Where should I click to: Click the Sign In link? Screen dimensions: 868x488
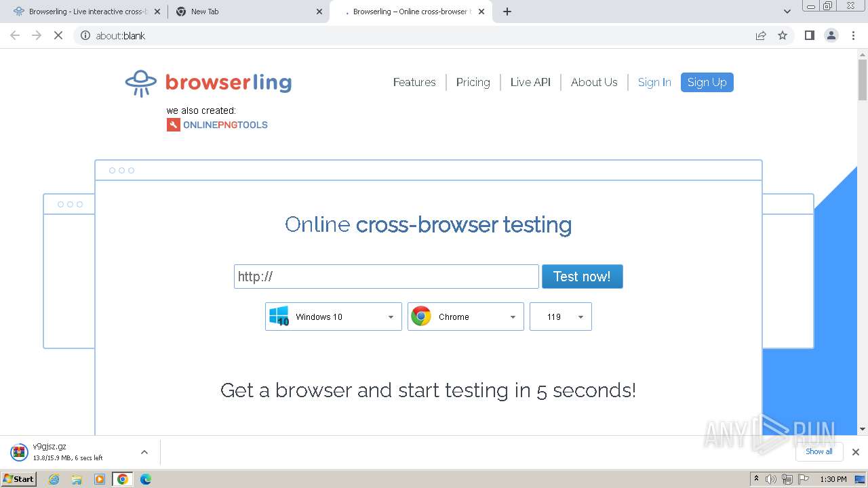tap(654, 82)
